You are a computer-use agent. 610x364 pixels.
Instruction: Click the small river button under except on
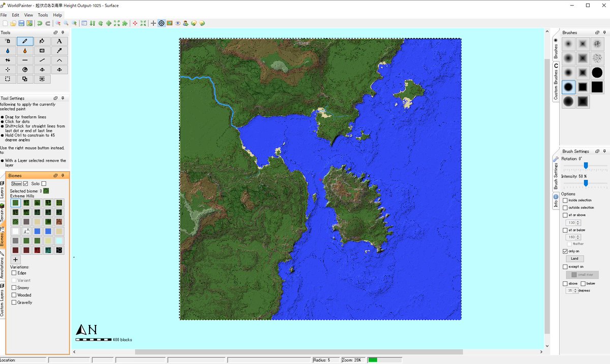click(x=582, y=275)
